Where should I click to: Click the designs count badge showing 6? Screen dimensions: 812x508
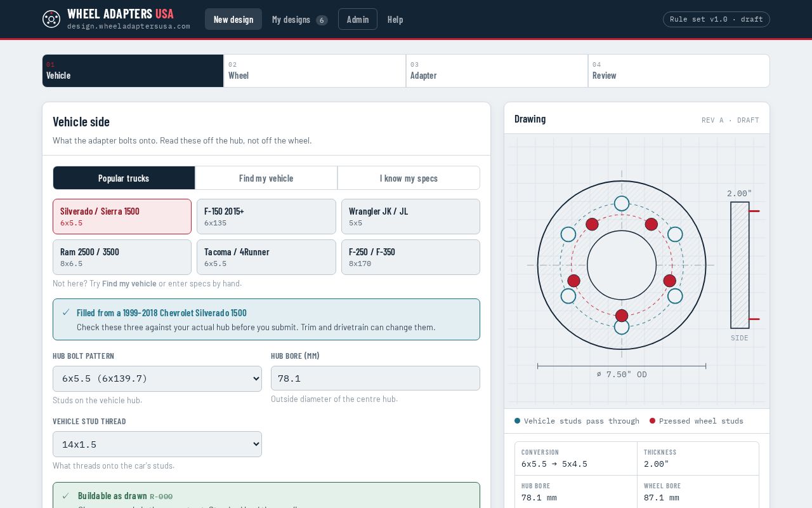[x=322, y=20]
